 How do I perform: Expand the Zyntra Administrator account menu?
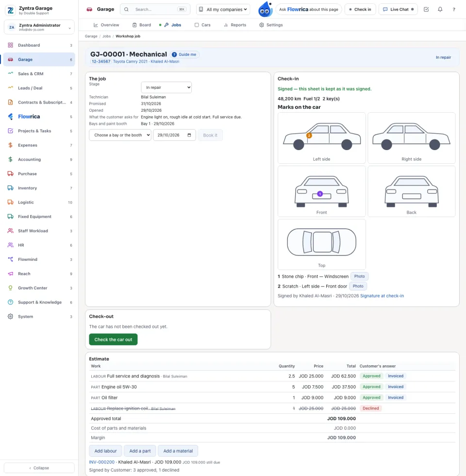pos(39,27)
